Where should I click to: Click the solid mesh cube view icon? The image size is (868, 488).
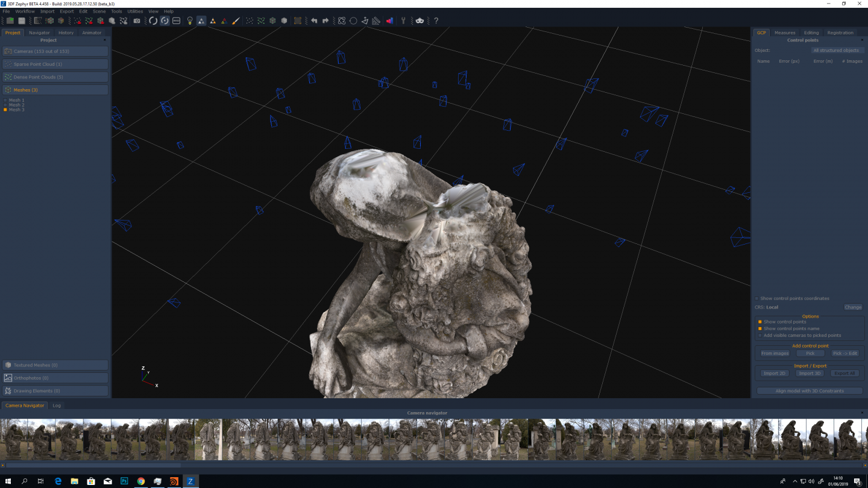[284, 20]
